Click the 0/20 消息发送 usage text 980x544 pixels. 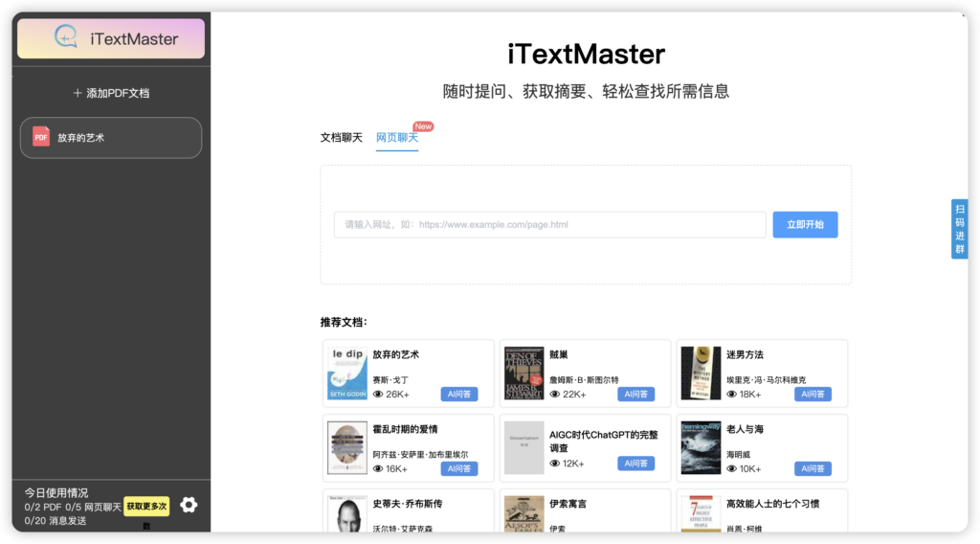(x=56, y=520)
